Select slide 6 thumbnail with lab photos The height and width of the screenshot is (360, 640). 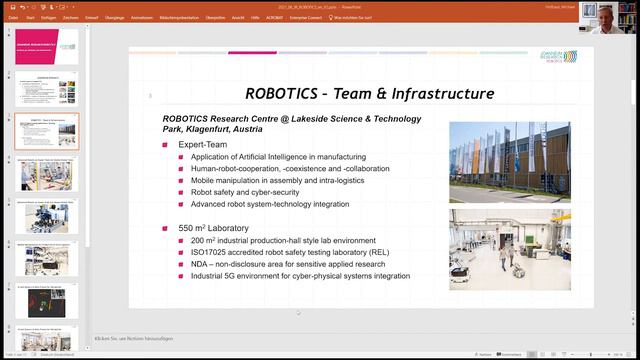point(47,259)
